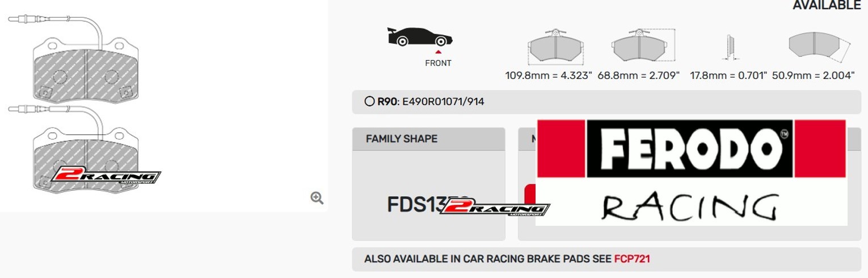
Task: Select the R90 circle marker
Action: [370, 102]
